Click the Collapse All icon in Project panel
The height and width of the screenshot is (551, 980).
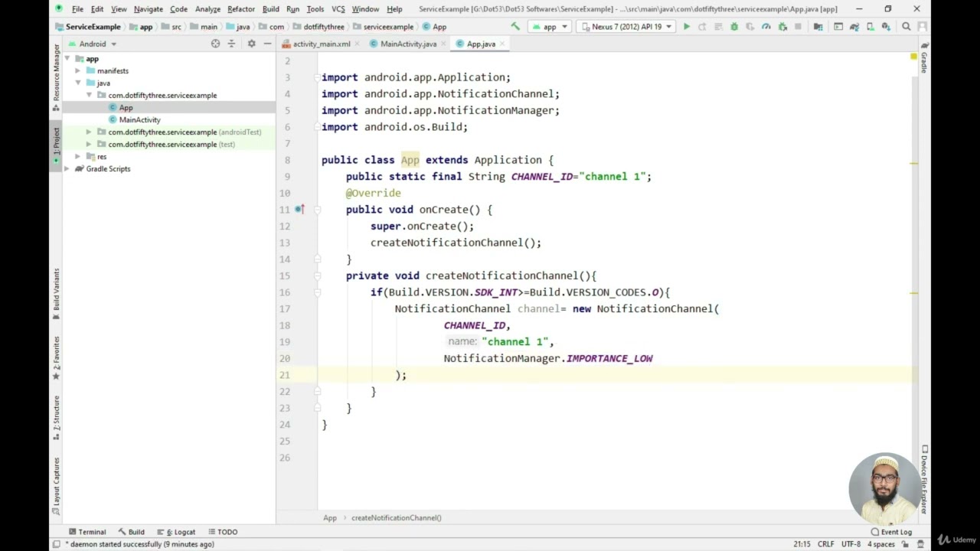231,44
